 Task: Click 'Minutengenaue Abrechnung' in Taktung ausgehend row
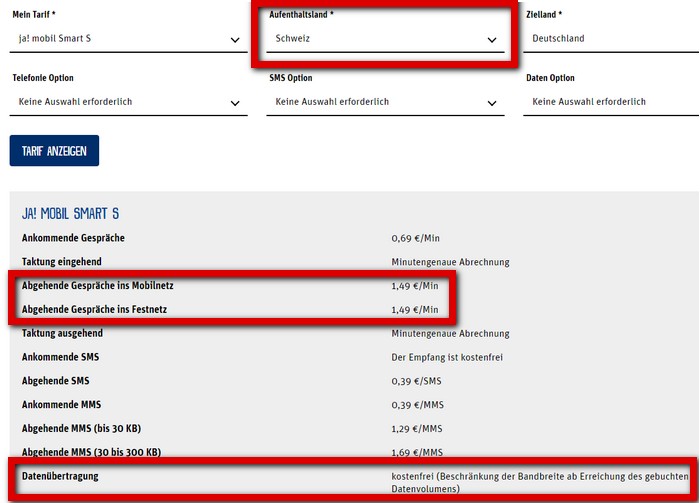click(450, 333)
